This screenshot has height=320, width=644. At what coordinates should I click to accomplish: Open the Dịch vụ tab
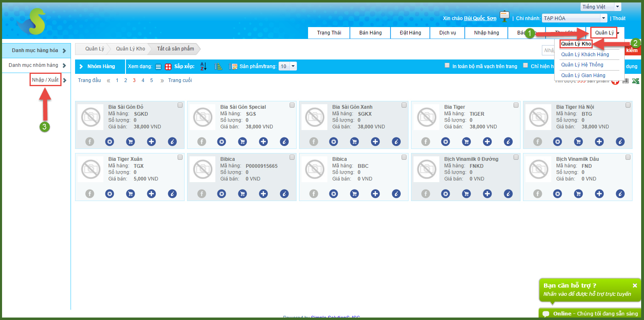point(448,33)
